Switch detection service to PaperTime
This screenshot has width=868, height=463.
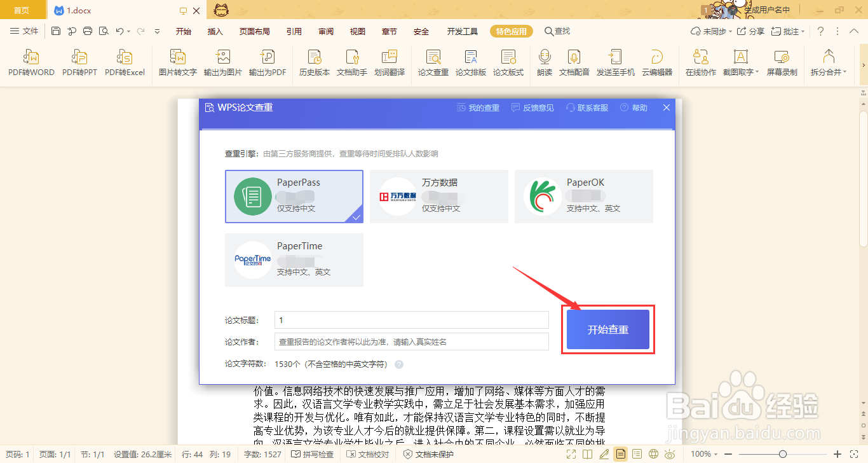(294, 260)
